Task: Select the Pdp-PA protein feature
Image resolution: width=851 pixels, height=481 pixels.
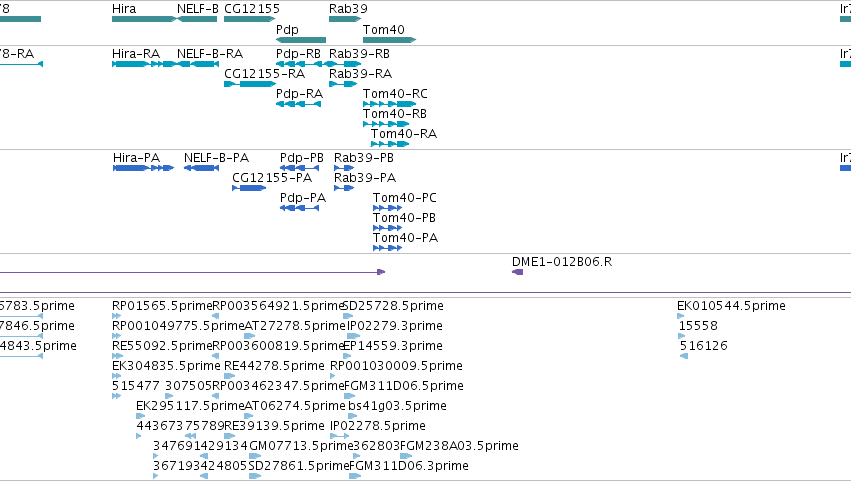Action: click(300, 208)
